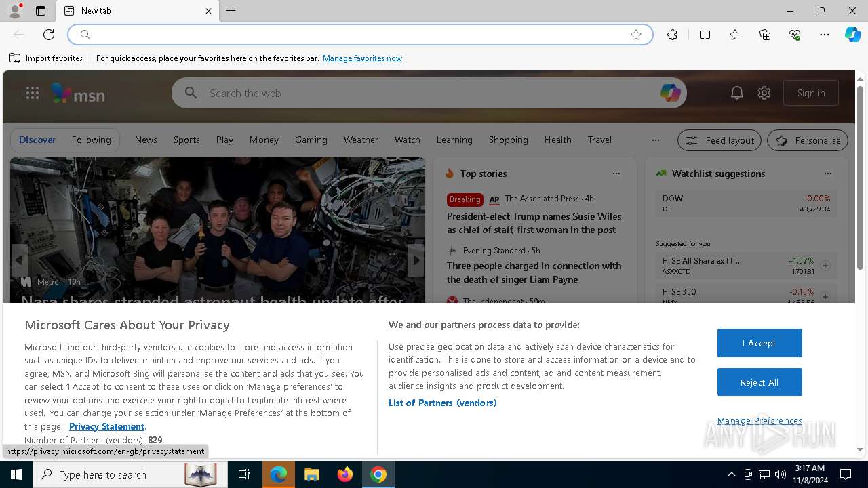Click the Sign in button
The height and width of the screenshot is (488, 868).
[811, 93]
